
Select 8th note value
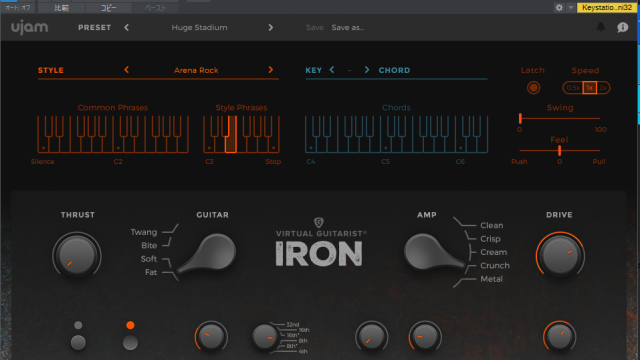302,341
